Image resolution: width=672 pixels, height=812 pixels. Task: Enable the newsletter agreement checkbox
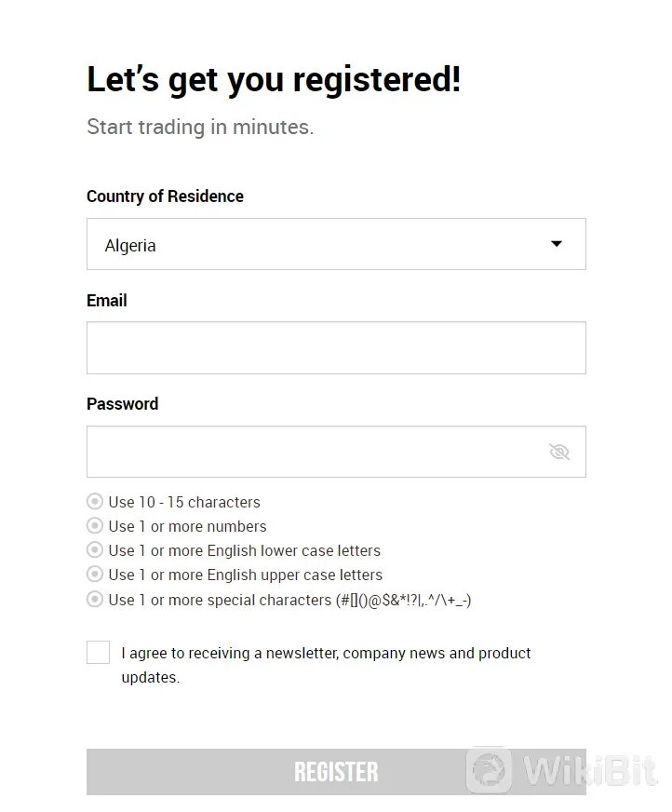point(98,652)
